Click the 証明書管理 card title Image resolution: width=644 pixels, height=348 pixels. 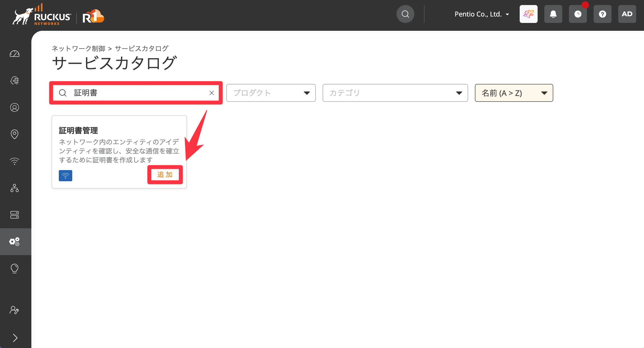click(x=78, y=131)
